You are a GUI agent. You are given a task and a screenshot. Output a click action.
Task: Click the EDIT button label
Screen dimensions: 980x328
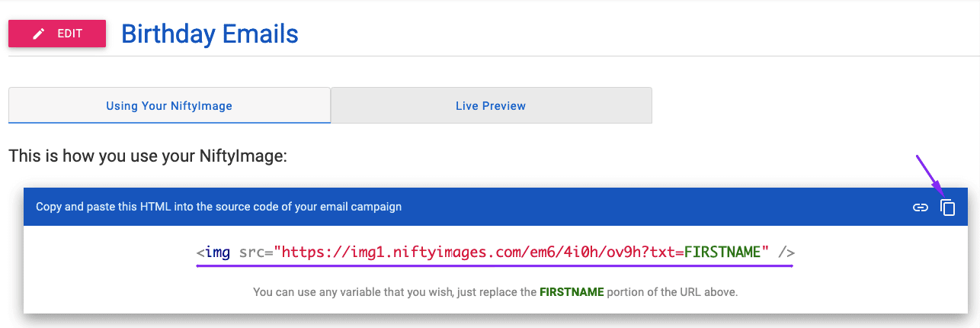pyautogui.click(x=70, y=34)
